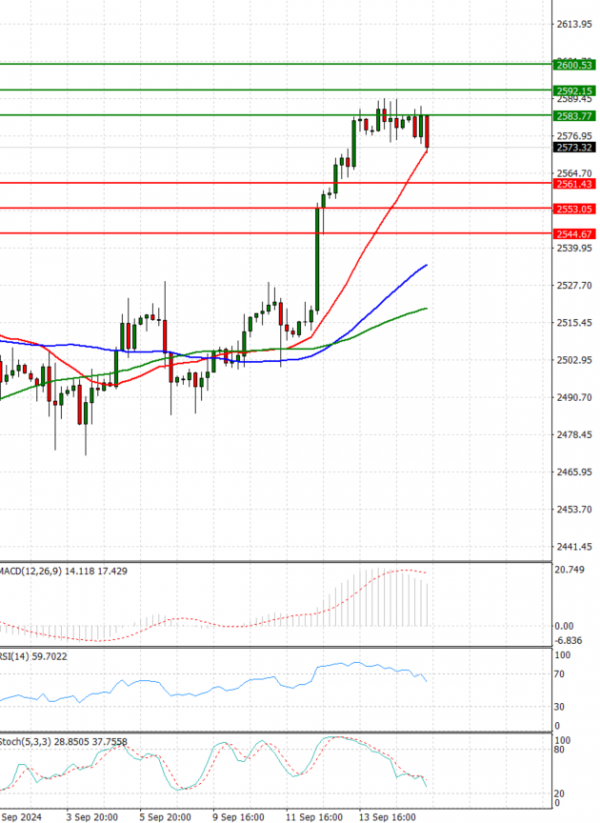Image resolution: width=600 pixels, height=823 pixels.
Task: Click the 2600.53 green resistance price label
Action: tap(574, 65)
